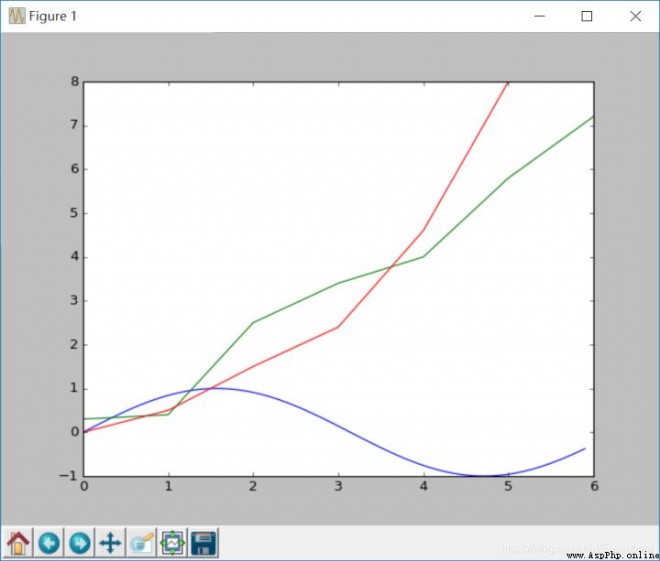
Task: Click y-axis label 7
Action: click(x=75, y=125)
